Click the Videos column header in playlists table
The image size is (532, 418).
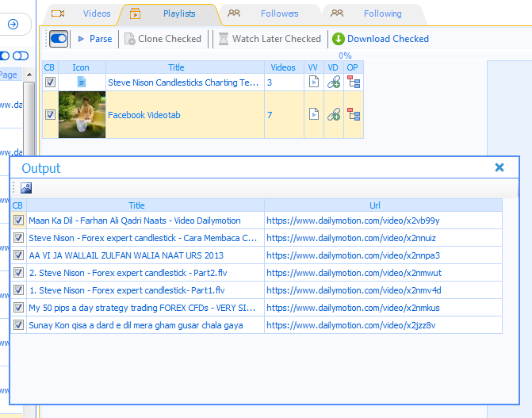click(283, 67)
